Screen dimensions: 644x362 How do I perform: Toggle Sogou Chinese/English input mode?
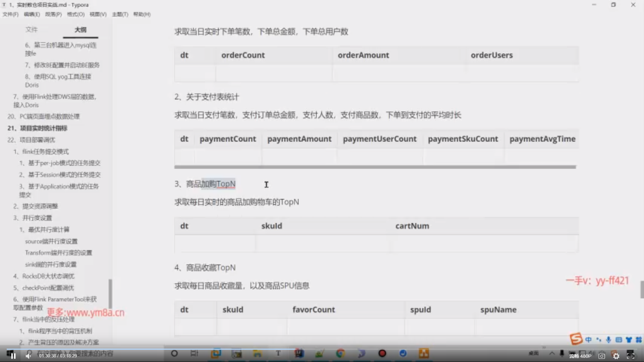[x=588, y=340]
